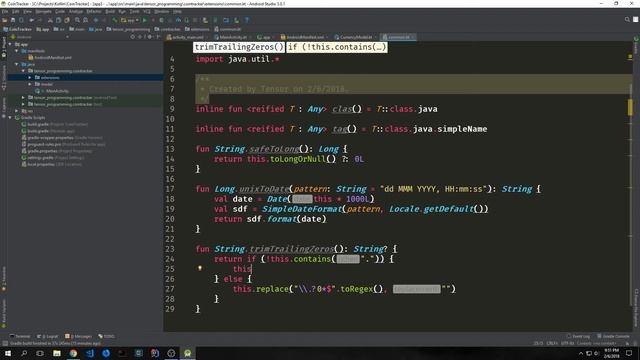
Task: Click the lightbulb intention icon on line 25
Action: tap(200, 268)
